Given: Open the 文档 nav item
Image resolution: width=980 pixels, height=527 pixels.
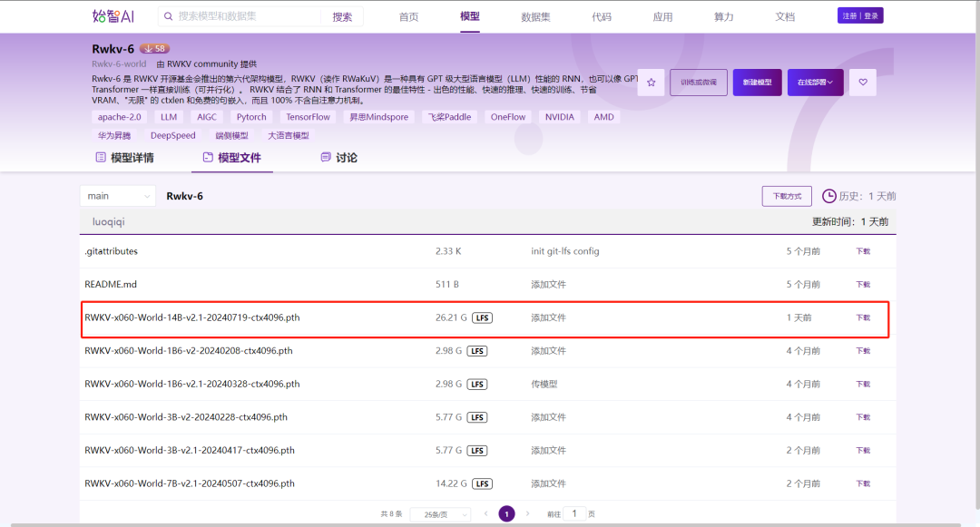Looking at the screenshot, I should tap(785, 17).
